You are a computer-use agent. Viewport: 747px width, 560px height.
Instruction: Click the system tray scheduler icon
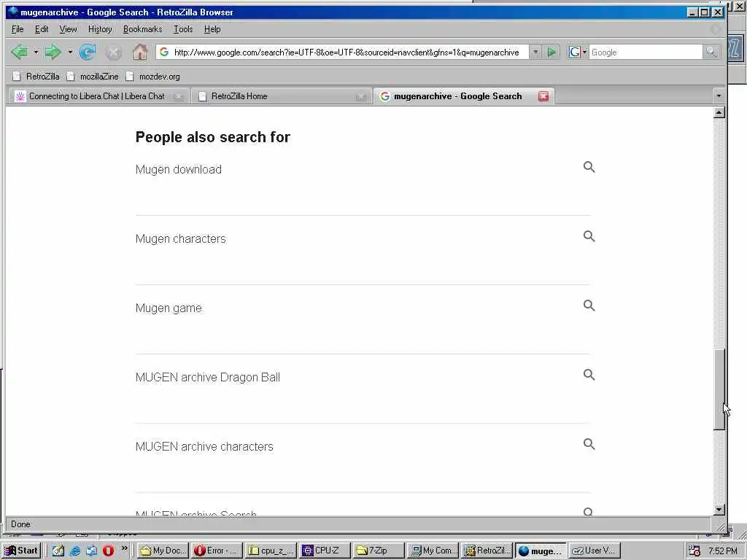(694, 551)
